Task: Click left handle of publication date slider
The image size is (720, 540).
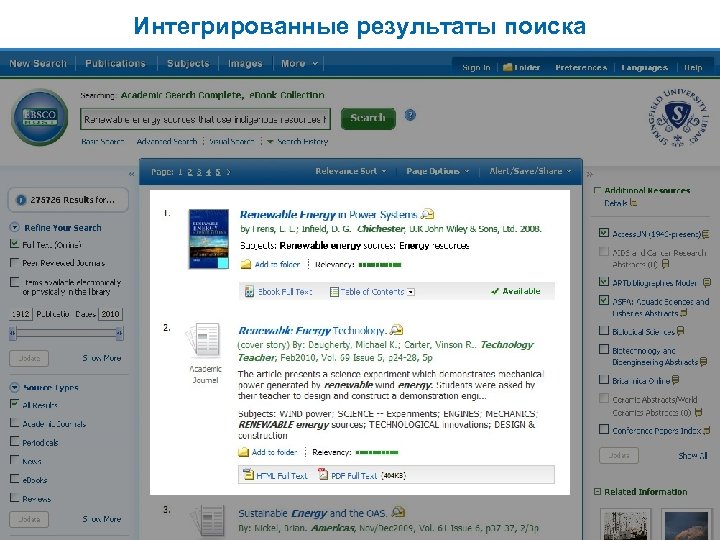Action: [13, 333]
